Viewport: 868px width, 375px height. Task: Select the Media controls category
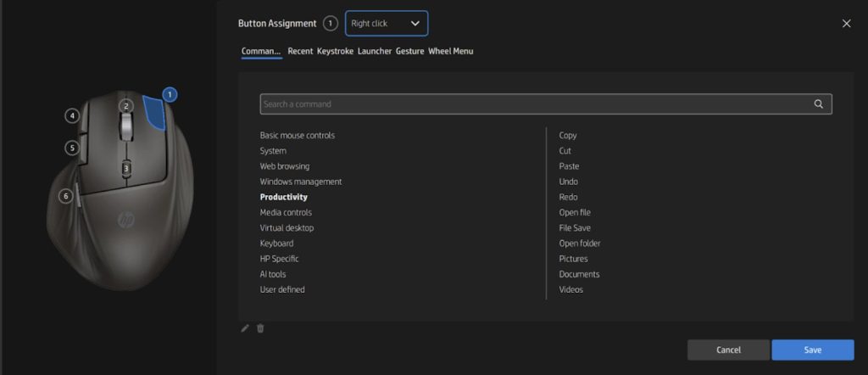[x=286, y=213]
